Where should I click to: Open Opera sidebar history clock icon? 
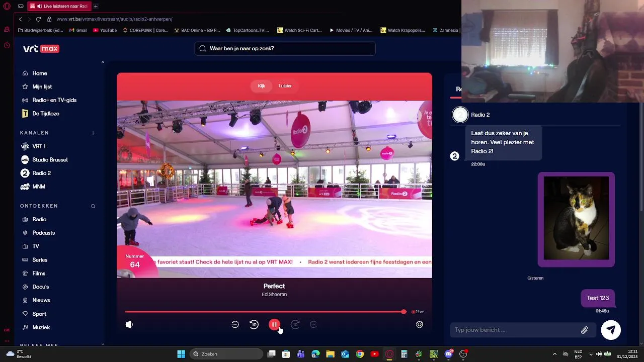[7, 45]
